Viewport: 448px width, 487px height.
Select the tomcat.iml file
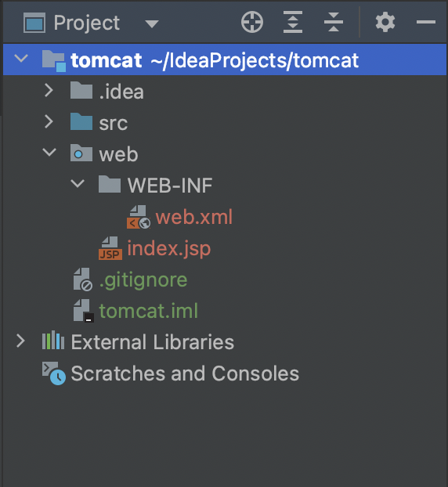149,311
